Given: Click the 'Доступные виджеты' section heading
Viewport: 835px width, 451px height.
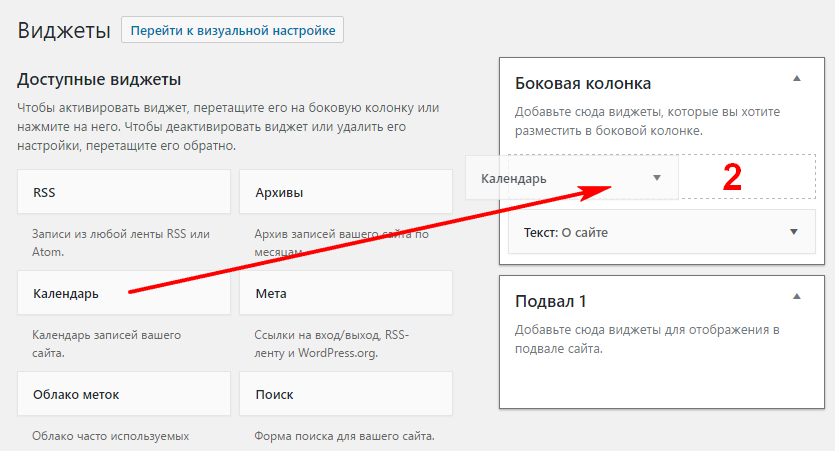Looking at the screenshot, I should click(x=99, y=79).
